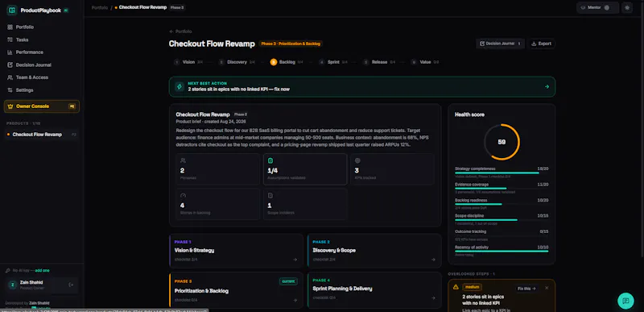Click the log out icon beside Zain Shahid
The image size is (644, 312).
[x=71, y=285]
